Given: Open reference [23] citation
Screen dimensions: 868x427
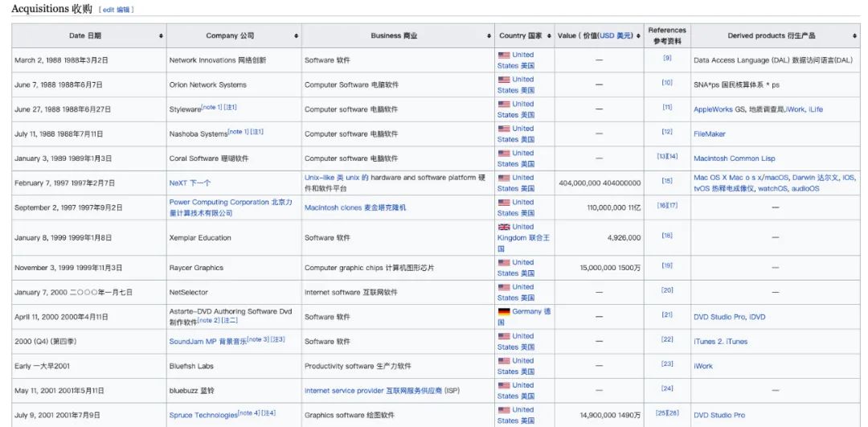Looking at the screenshot, I should [x=667, y=363].
